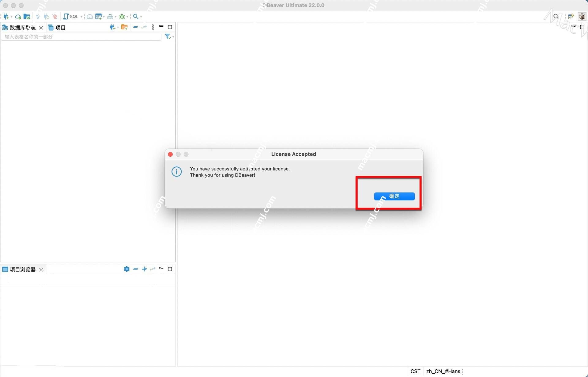Image resolution: width=588 pixels, height=377 pixels.
Task: Click the 'Thank you for using DBeaver!' message
Action: tap(222, 175)
